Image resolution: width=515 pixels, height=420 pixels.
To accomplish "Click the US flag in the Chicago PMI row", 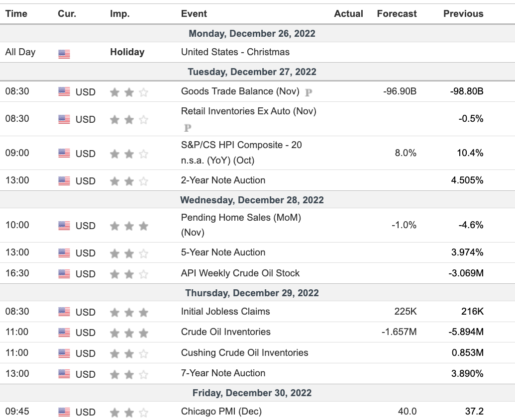I will [x=64, y=412].
